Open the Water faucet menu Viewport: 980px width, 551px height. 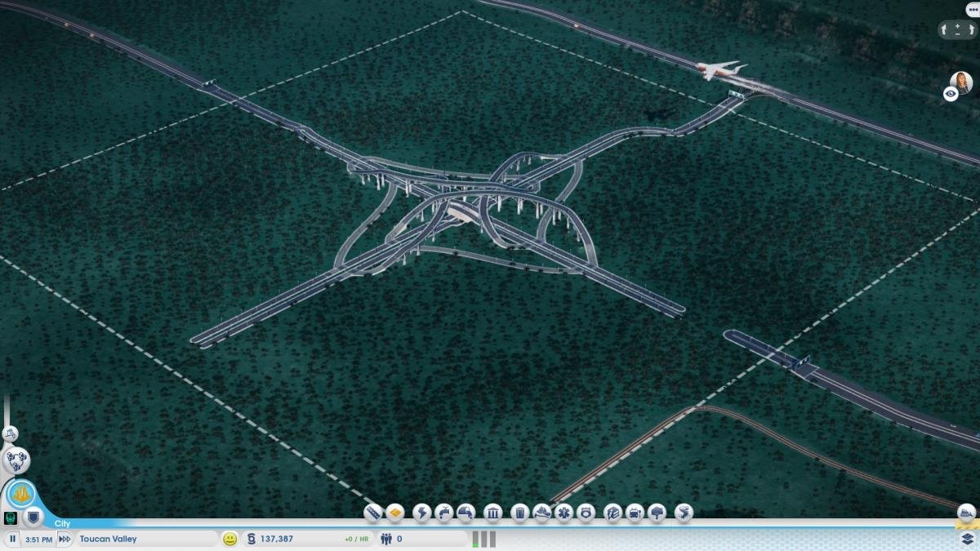443,513
